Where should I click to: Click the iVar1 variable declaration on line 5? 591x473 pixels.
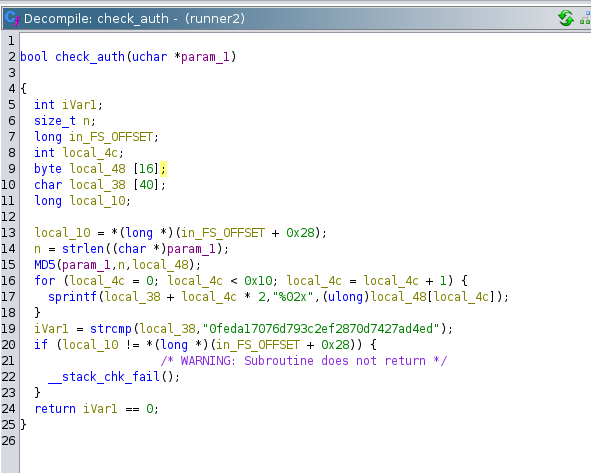(80, 105)
